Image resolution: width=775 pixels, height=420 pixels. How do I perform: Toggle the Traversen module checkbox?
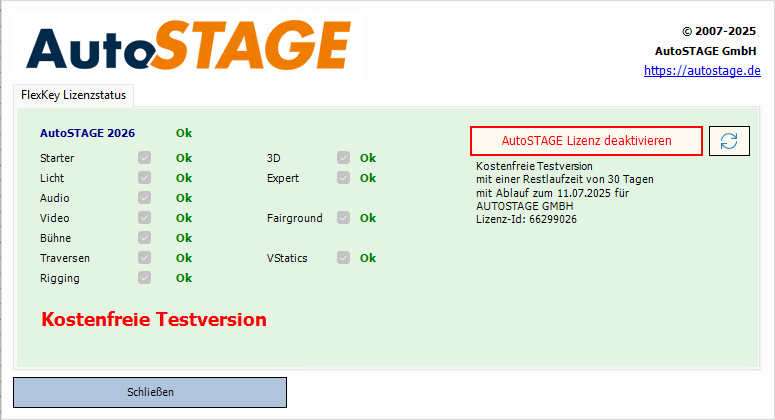pos(144,258)
